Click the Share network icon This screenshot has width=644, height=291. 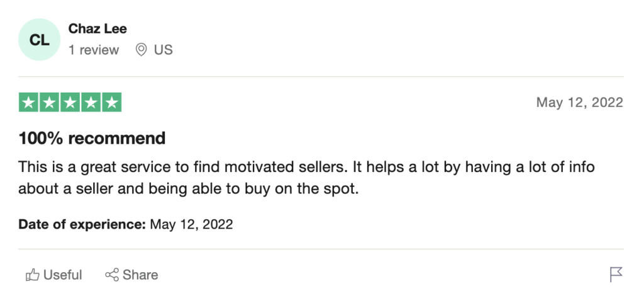point(112,275)
